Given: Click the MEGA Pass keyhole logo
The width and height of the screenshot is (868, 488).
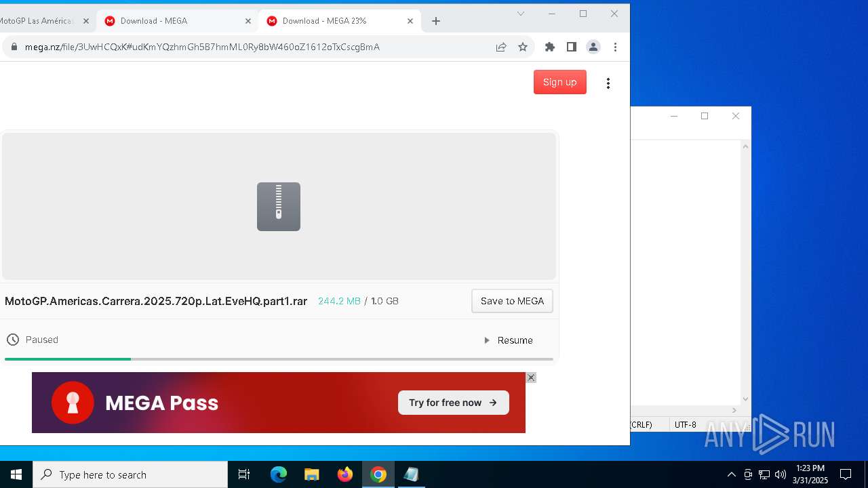Looking at the screenshot, I should pyautogui.click(x=73, y=403).
